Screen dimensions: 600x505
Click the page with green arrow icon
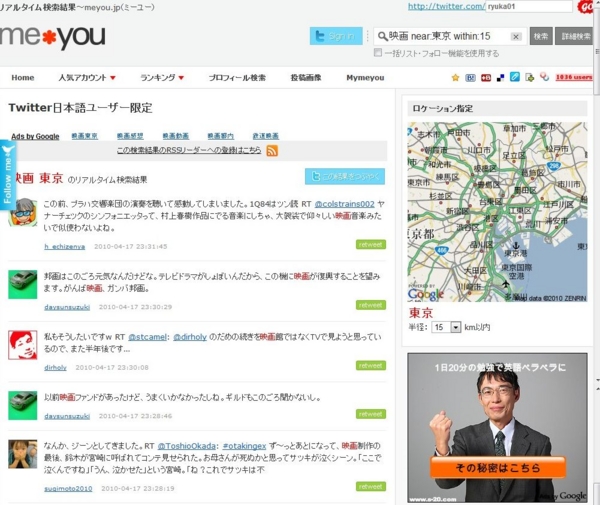(530, 78)
